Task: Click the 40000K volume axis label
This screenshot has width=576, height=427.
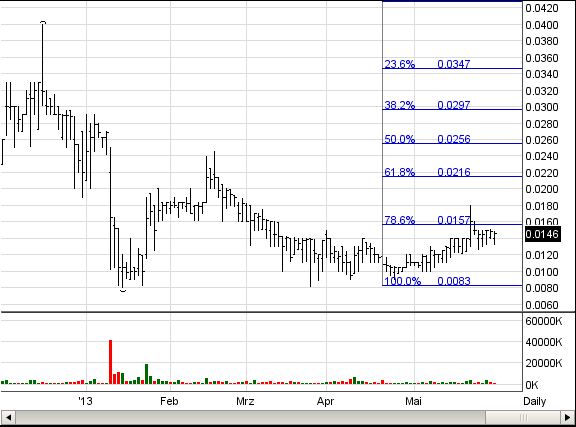Action: (544, 342)
